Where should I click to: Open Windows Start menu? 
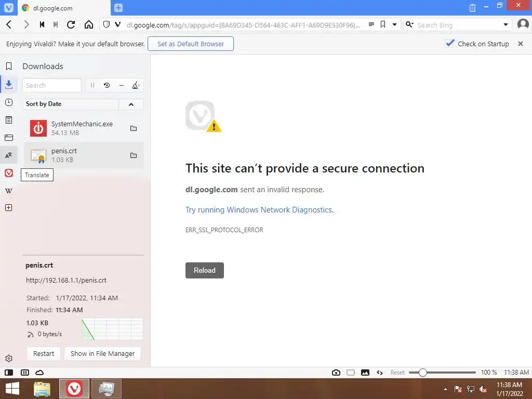(12, 389)
